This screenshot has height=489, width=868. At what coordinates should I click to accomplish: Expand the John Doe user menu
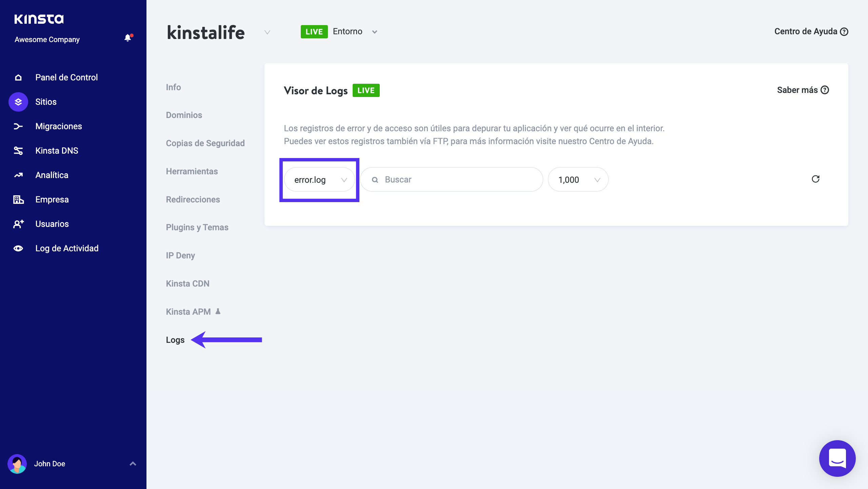point(133,464)
